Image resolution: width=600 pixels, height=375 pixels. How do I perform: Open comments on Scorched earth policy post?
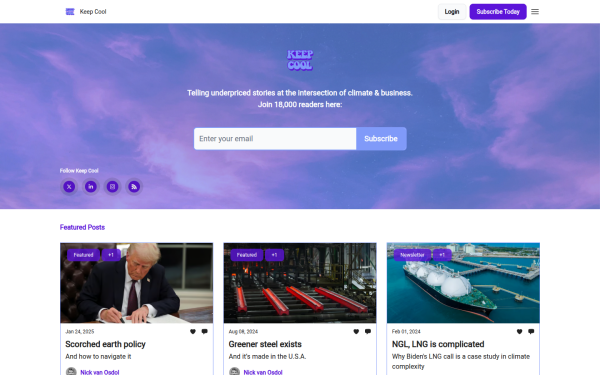coord(205,331)
